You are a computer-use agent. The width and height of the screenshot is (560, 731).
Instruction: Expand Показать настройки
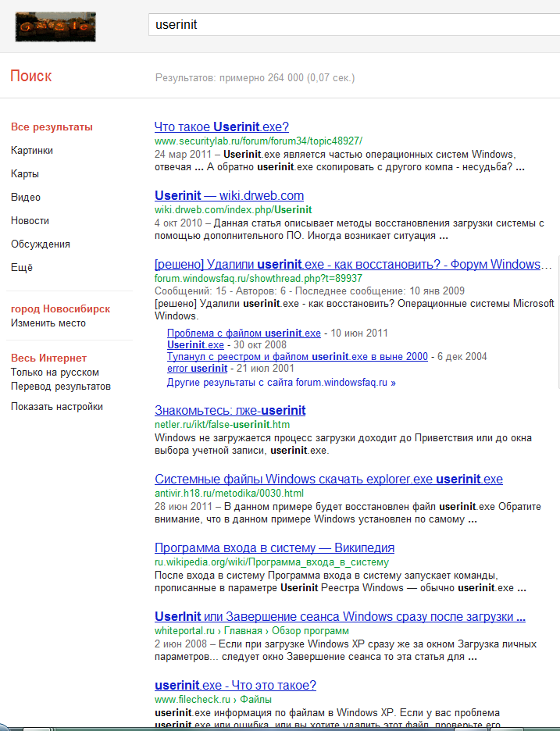coord(57,407)
